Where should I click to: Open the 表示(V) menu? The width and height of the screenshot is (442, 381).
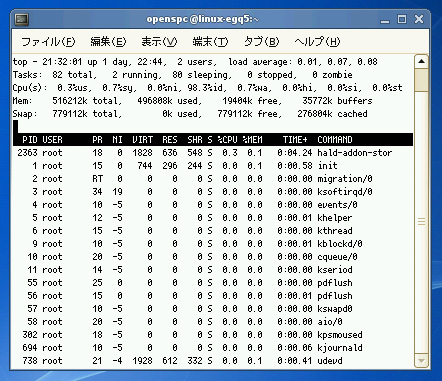pyautogui.click(x=159, y=42)
